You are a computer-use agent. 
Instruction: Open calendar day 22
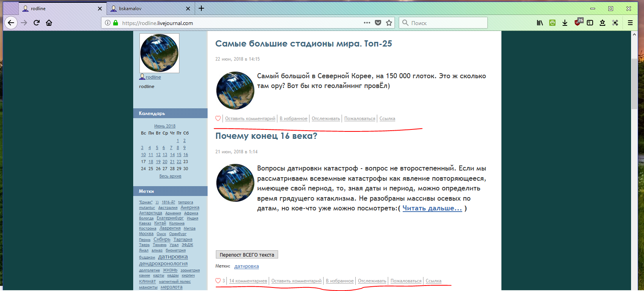point(179,162)
